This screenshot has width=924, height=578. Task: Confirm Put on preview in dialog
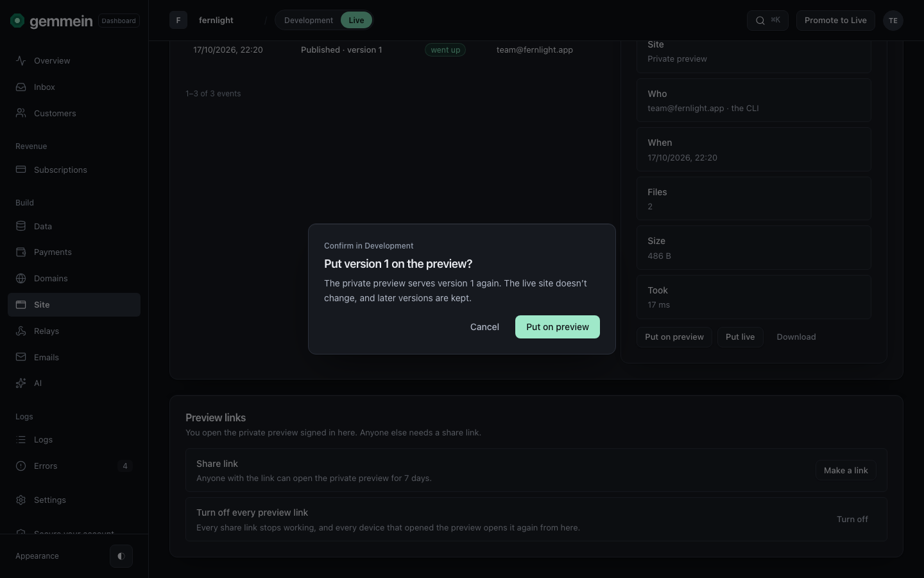click(558, 327)
